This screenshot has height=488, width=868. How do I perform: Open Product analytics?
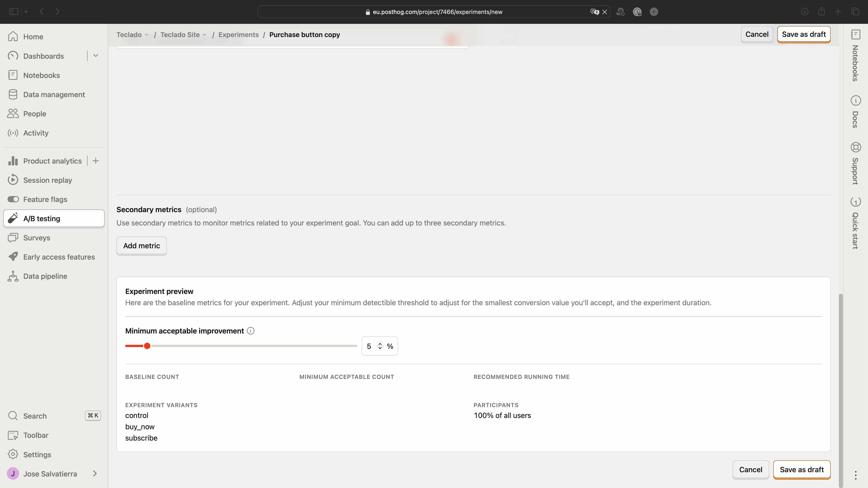45,161
